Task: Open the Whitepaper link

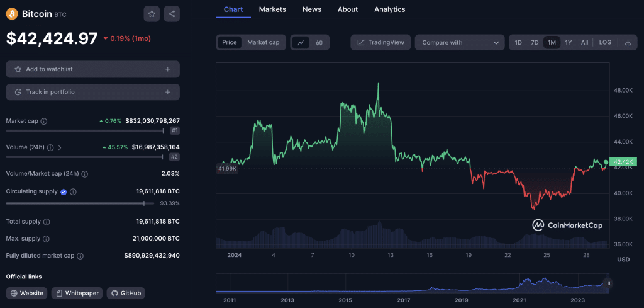Action: (77, 293)
